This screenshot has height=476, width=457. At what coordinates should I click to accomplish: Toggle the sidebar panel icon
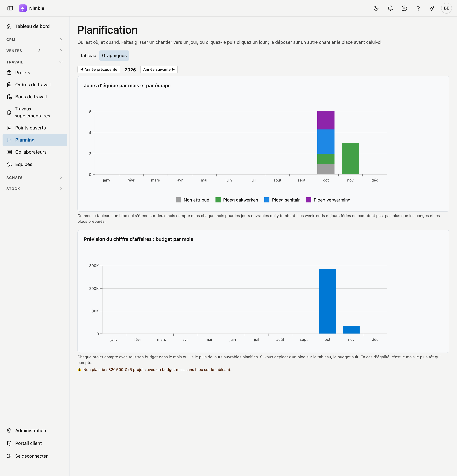pos(10,8)
